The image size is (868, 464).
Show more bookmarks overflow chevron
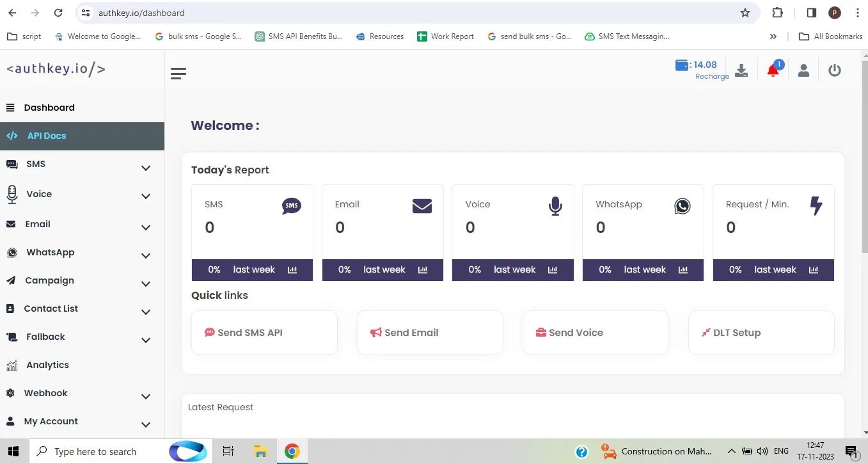click(773, 36)
